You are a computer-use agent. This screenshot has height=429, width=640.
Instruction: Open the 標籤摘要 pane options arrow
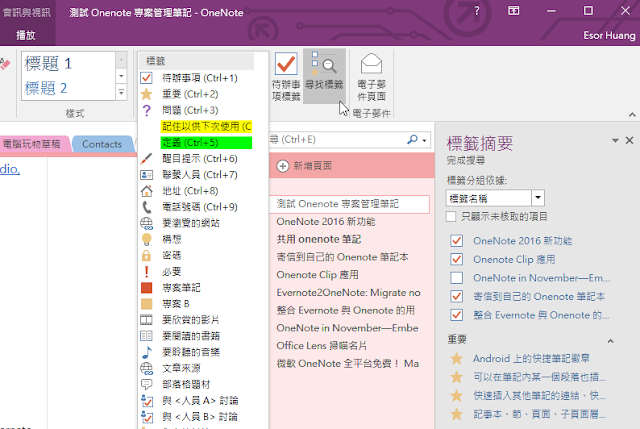pyautogui.click(x=615, y=141)
